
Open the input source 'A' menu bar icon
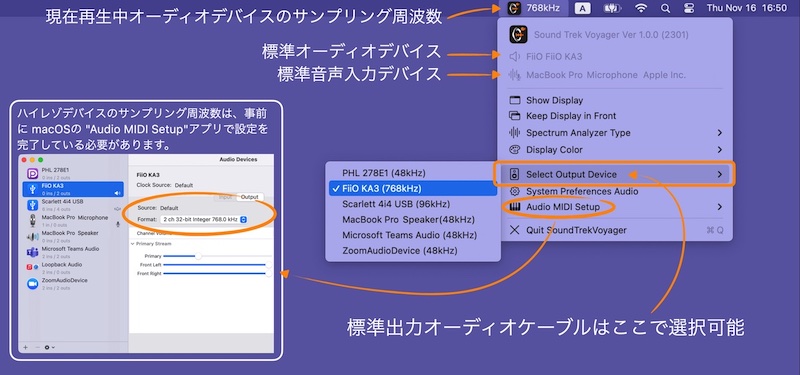pyautogui.click(x=583, y=8)
